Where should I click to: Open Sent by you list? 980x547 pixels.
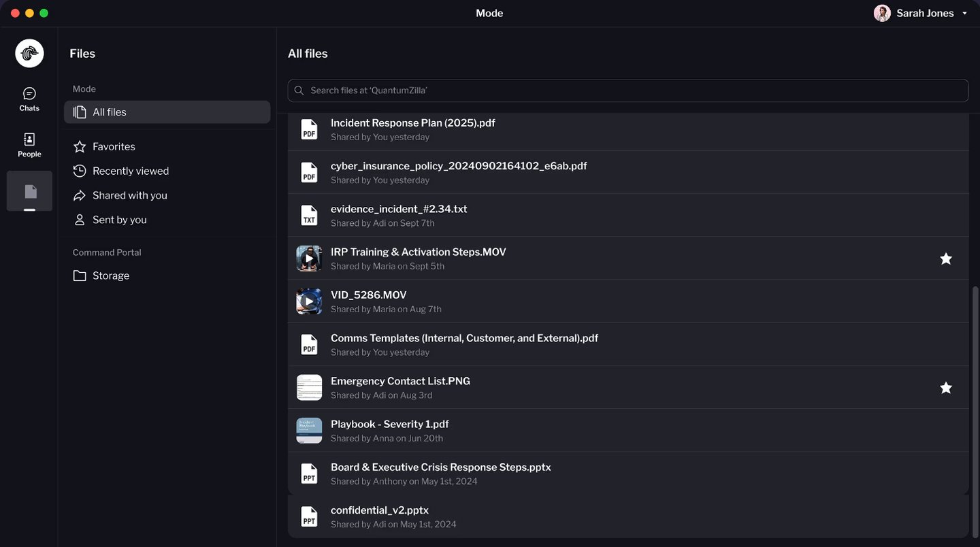[119, 220]
